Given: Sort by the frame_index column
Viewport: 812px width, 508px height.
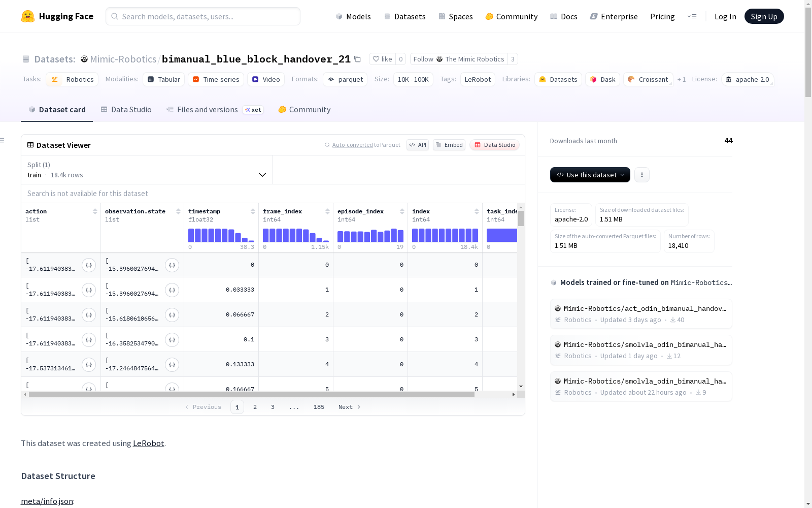Looking at the screenshot, I should pyautogui.click(x=327, y=211).
